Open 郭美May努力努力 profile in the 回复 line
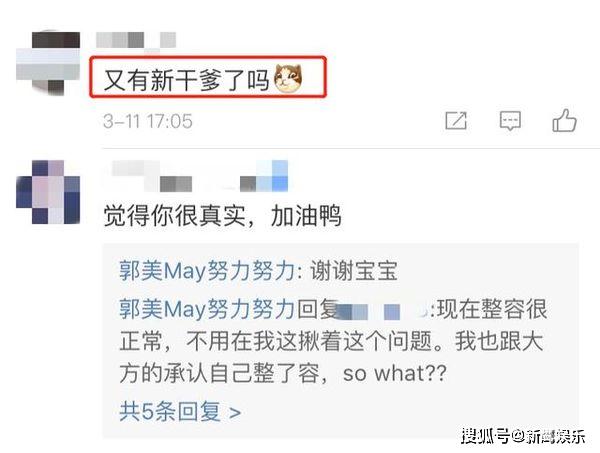600x453 pixels. (207, 309)
